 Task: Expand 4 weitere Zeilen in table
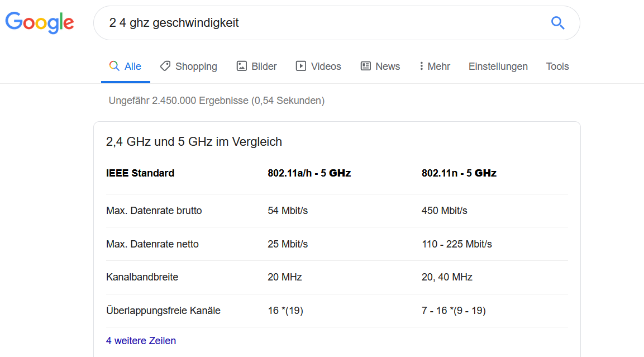coord(141,340)
